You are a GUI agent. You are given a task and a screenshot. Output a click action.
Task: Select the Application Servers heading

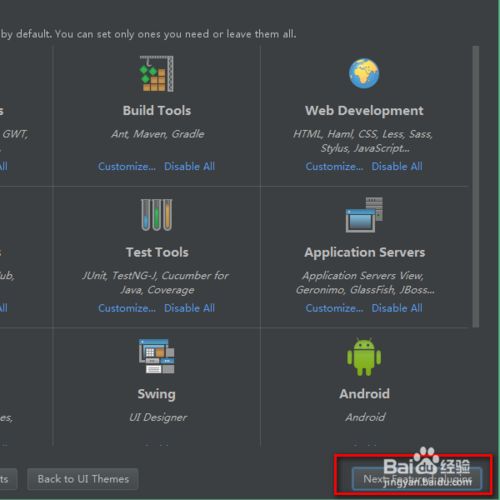pos(365,253)
